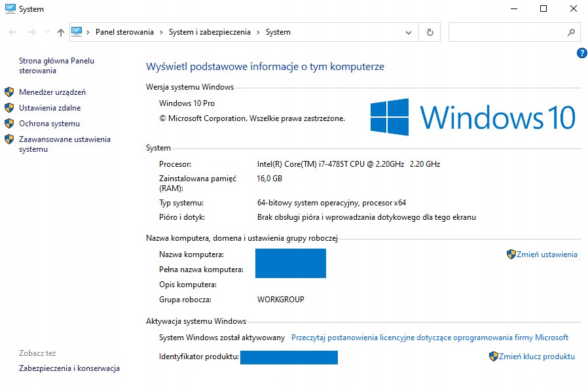Click the Wyświetl podstawowe informacje heading

point(265,66)
